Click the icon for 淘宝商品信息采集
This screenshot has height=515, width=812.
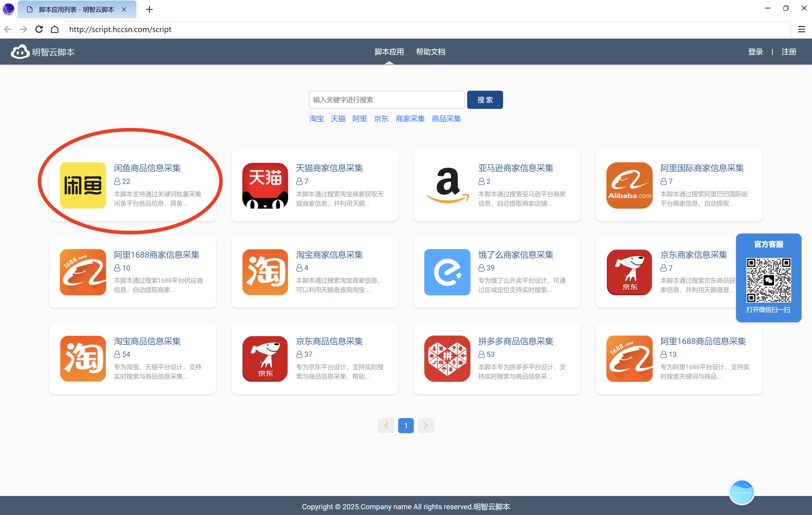point(83,358)
